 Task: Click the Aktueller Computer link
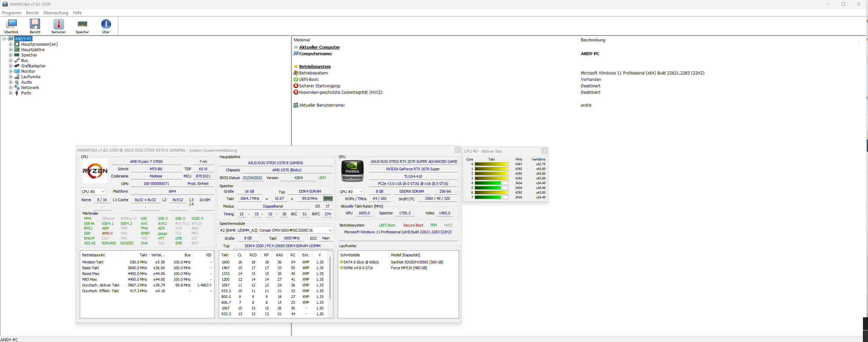pyautogui.click(x=319, y=47)
